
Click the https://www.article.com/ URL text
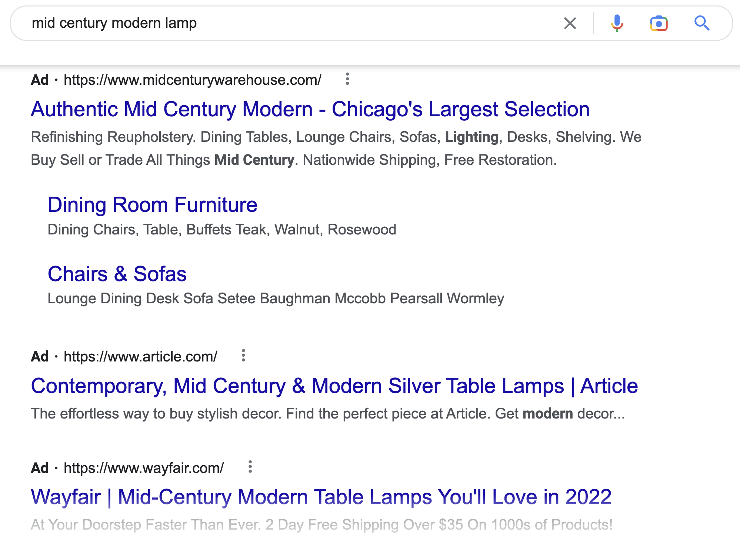coord(140,357)
